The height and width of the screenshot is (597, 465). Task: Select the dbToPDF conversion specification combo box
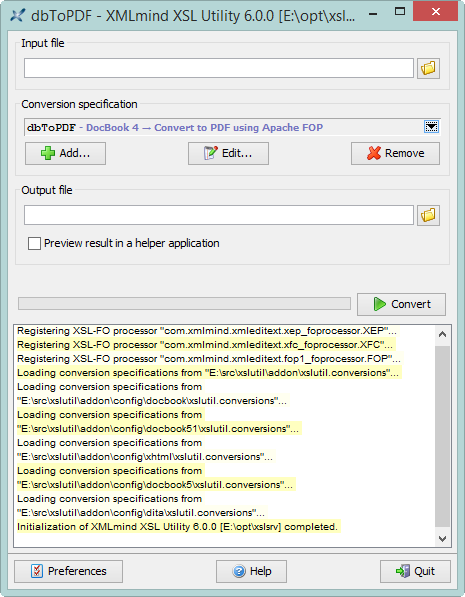coord(232,127)
